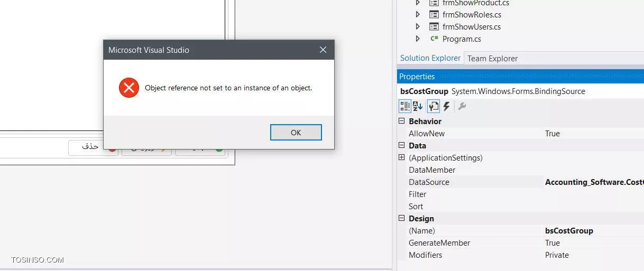Select the GenerateMember property row

click(x=521, y=243)
